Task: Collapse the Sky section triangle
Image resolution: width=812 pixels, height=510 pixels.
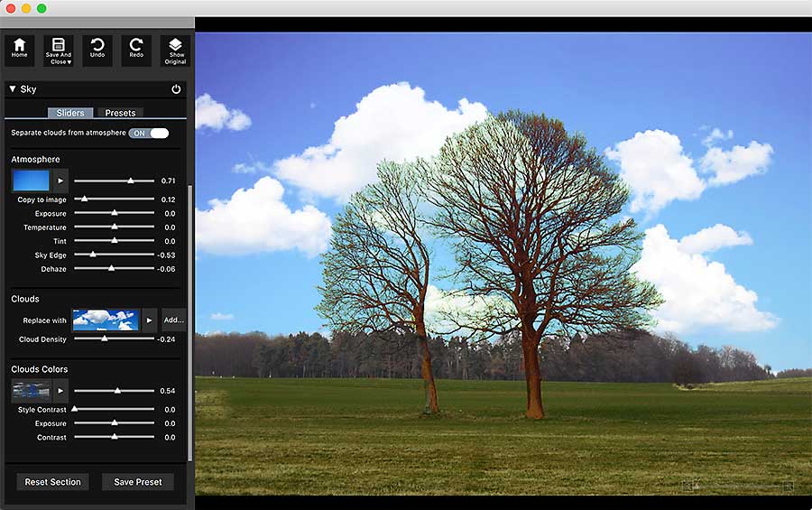Action: (x=13, y=89)
